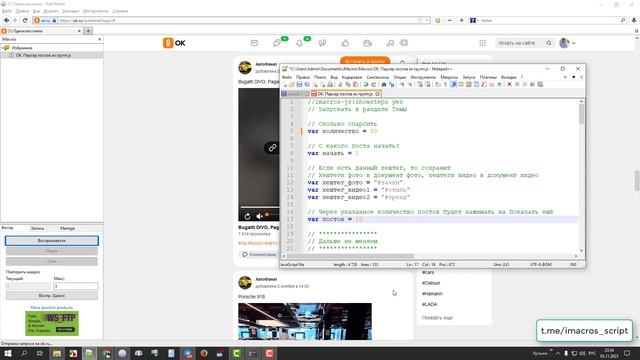Click the video replay icon in OK post
This screenshot has height=360, width=640.
247,216
